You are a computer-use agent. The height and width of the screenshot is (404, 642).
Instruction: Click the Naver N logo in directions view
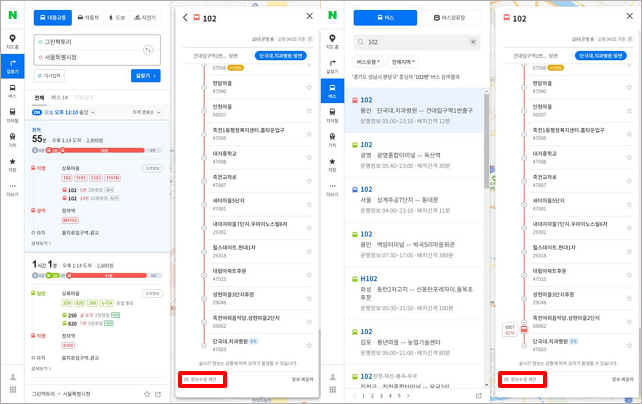[x=13, y=15]
